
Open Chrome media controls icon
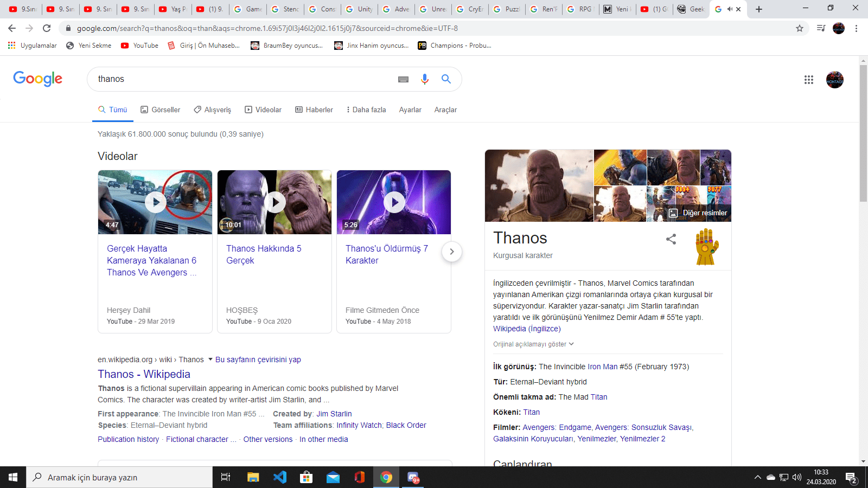(x=821, y=28)
